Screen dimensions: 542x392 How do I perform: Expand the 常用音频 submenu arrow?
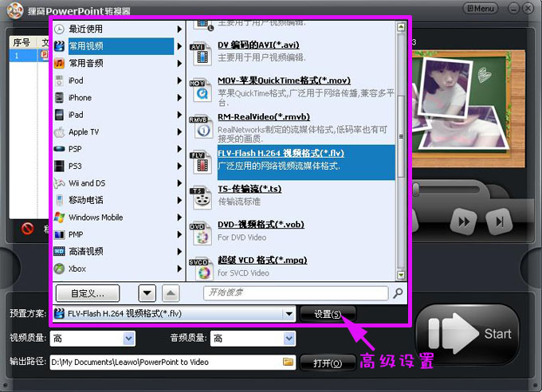(x=179, y=63)
